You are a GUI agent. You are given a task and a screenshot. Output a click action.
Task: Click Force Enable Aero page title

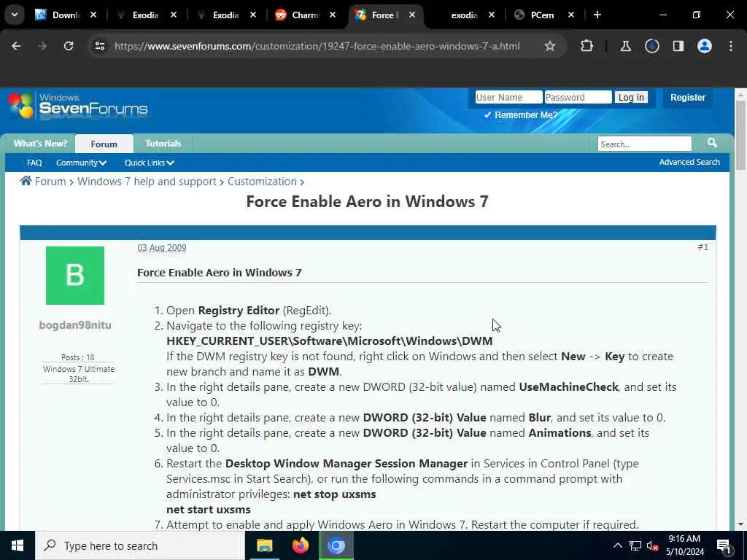(x=368, y=201)
